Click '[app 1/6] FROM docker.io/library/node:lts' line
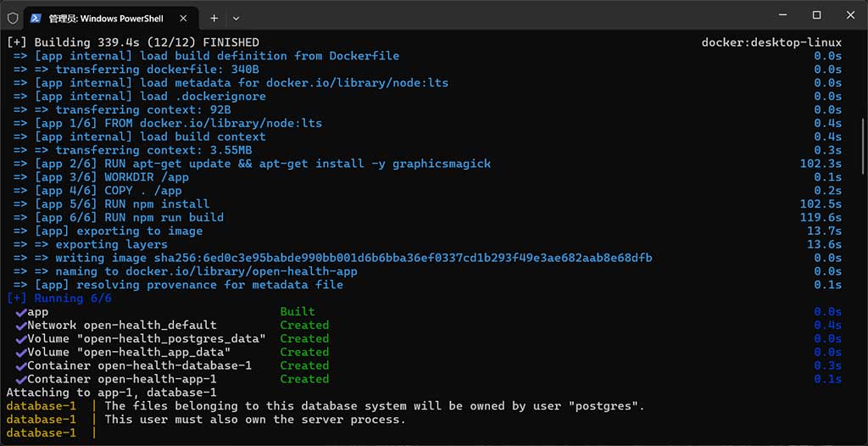Viewport: 868px width, 446px height. pyautogui.click(x=168, y=123)
